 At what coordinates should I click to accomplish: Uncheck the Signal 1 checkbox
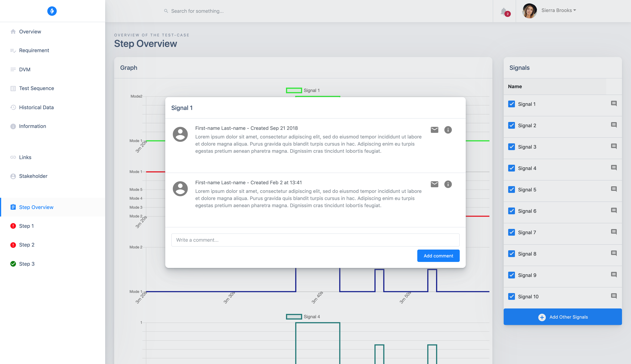[x=512, y=104]
